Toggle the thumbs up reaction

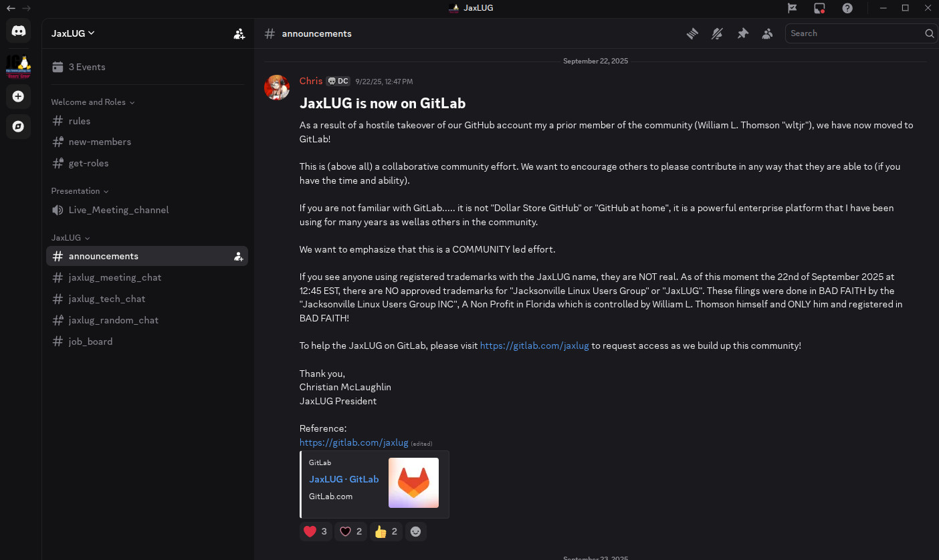pyautogui.click(x=386, y=531)
